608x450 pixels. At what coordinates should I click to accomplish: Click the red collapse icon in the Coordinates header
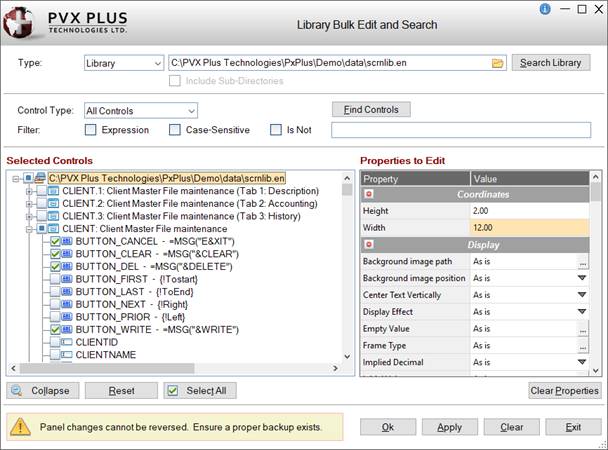[x=369, y=194]
